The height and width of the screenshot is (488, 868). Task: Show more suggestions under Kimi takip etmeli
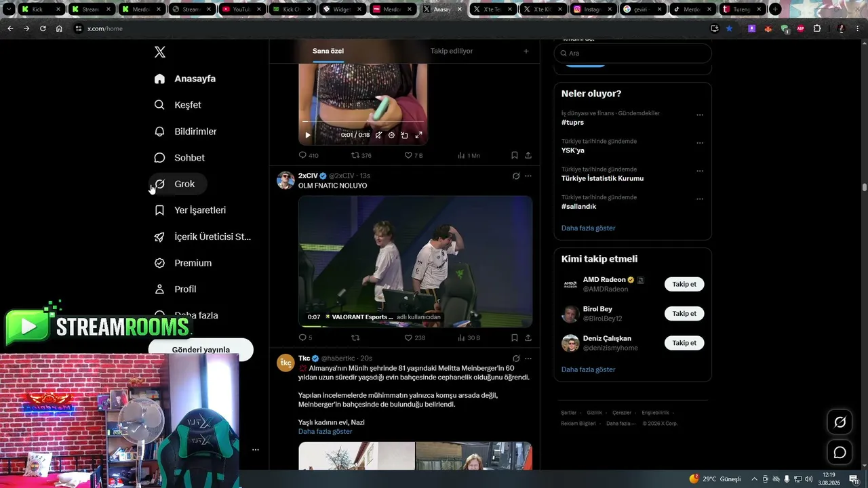[589, 370]
